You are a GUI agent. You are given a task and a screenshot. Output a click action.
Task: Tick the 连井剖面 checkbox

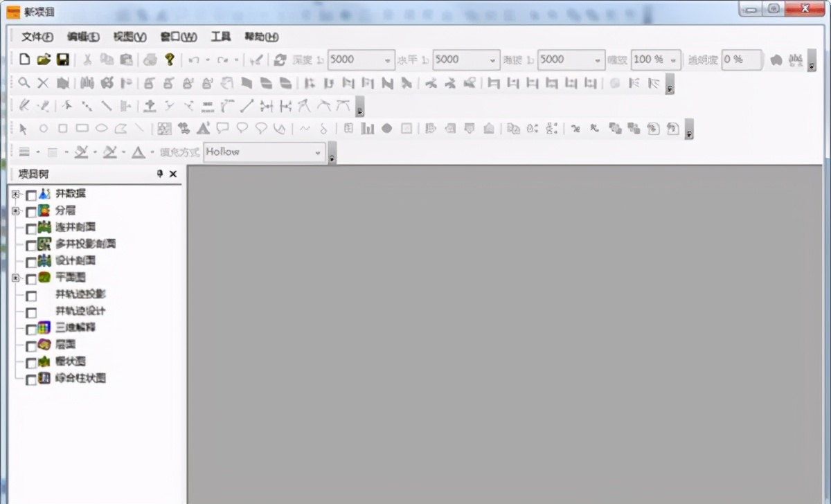pos(31,228)
